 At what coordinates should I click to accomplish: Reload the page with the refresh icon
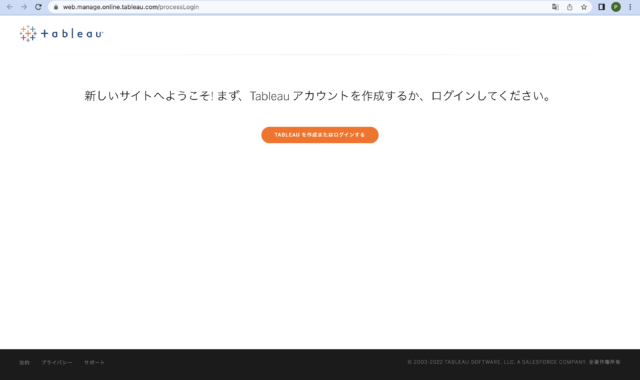38,7
